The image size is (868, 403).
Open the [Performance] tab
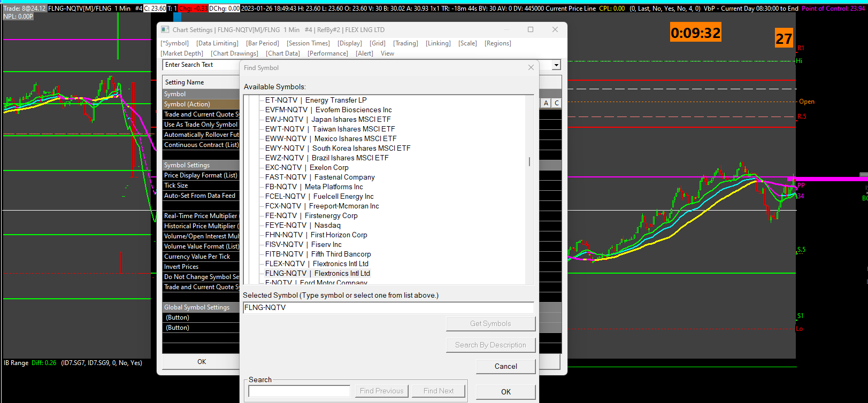pos(328,53)
